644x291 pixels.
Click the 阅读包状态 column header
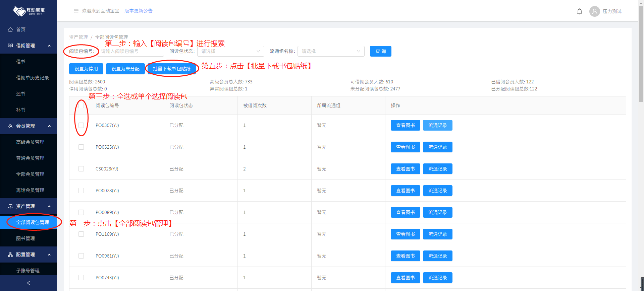[x=181, y=105]
